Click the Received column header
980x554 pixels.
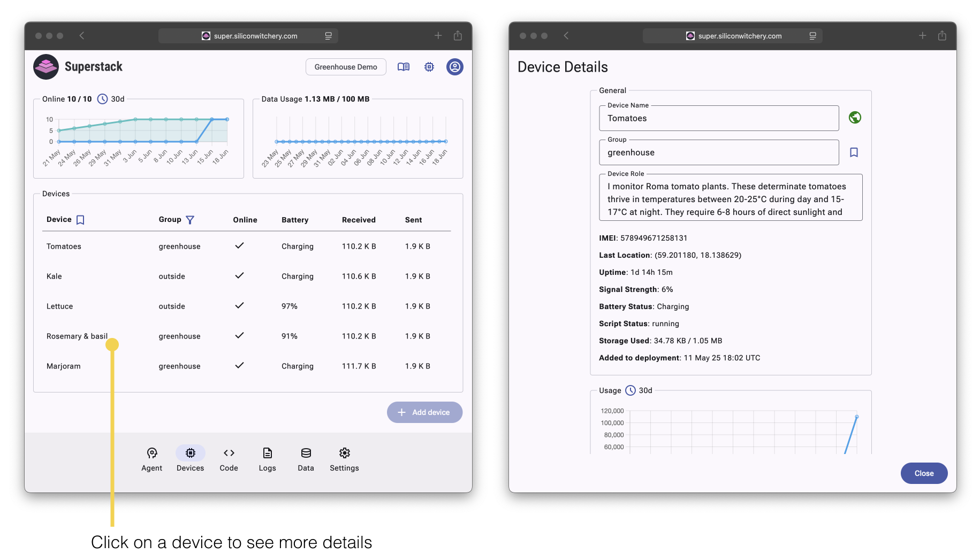[x=359, y=220]
